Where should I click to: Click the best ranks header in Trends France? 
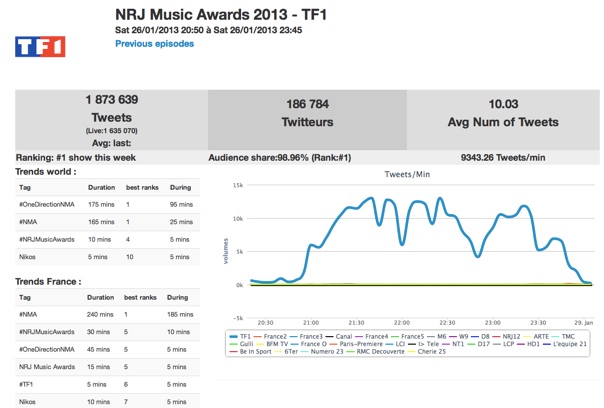pos(139,297)
